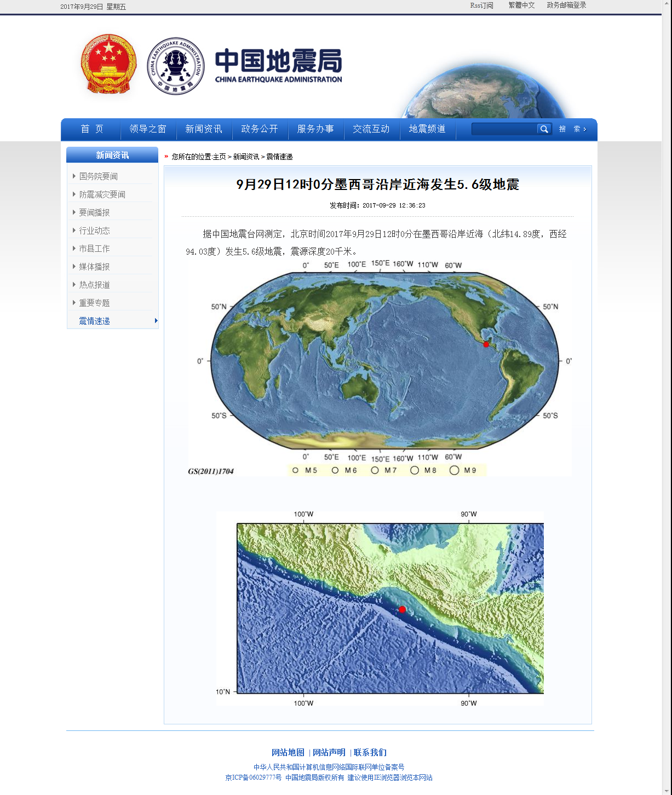This screenshot has height=795, width=672.
Task: Click the arrow beside 搜索 in navbar
Action: (585, 129)
